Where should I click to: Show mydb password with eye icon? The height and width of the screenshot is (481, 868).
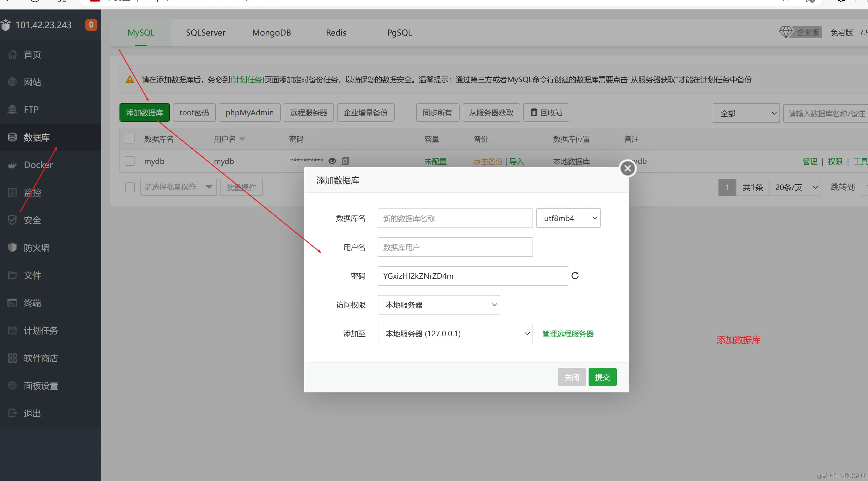click(332, 161)
